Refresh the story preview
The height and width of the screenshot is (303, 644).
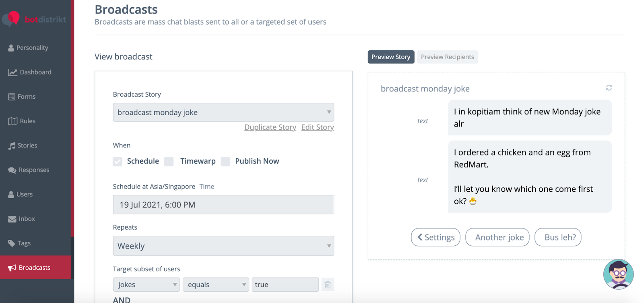click(x=609, y=88)
